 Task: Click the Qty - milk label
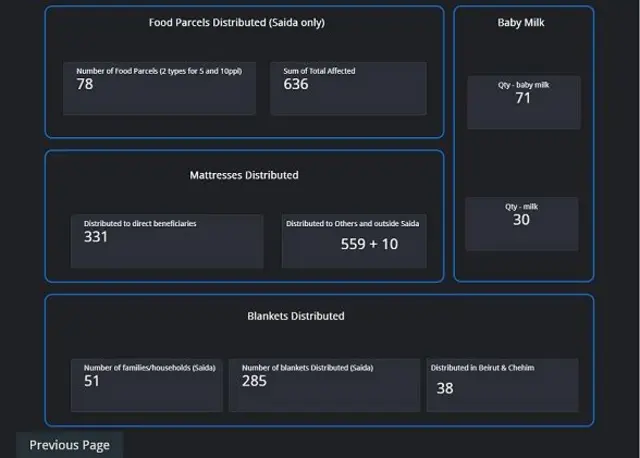coord(521,207)
